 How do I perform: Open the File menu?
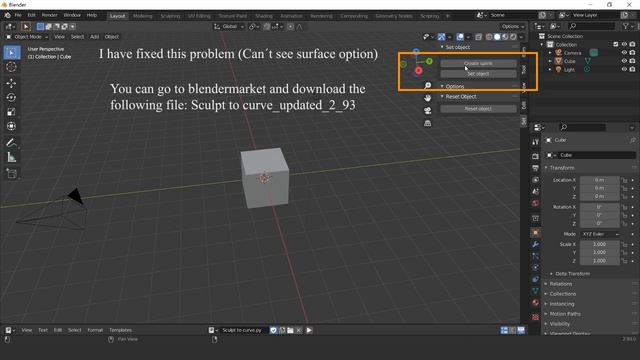coord(18,15)
